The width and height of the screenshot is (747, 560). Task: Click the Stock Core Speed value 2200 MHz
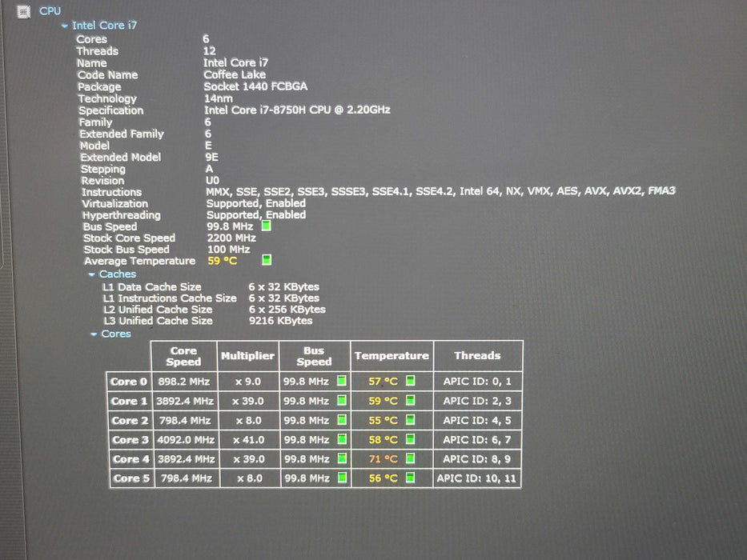(x=231, y=238)
